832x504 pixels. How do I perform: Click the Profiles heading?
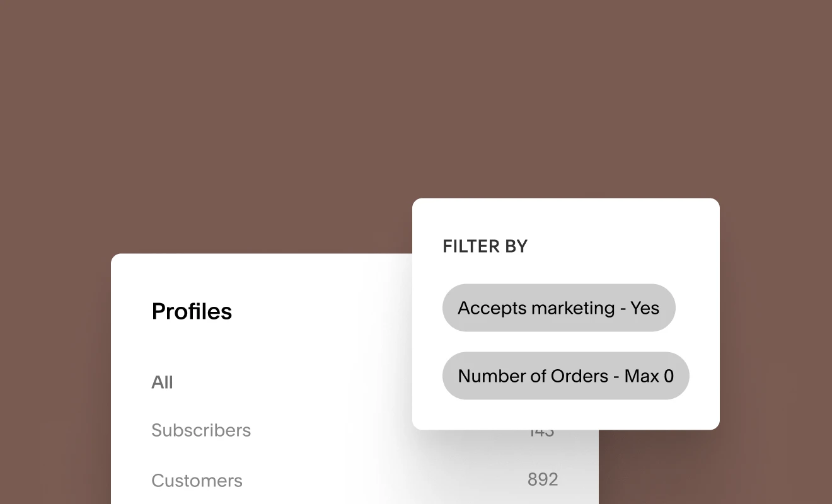tap(192, 311)
